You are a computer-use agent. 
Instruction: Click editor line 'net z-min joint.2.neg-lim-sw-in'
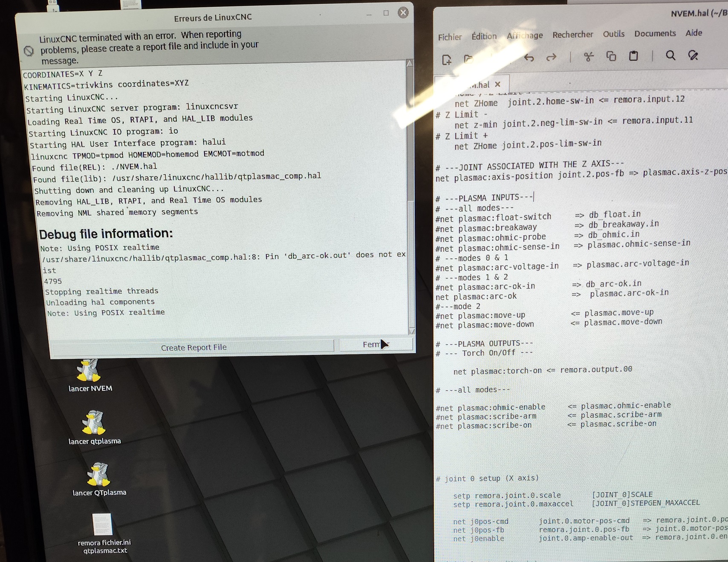click(x=573, y=123)
